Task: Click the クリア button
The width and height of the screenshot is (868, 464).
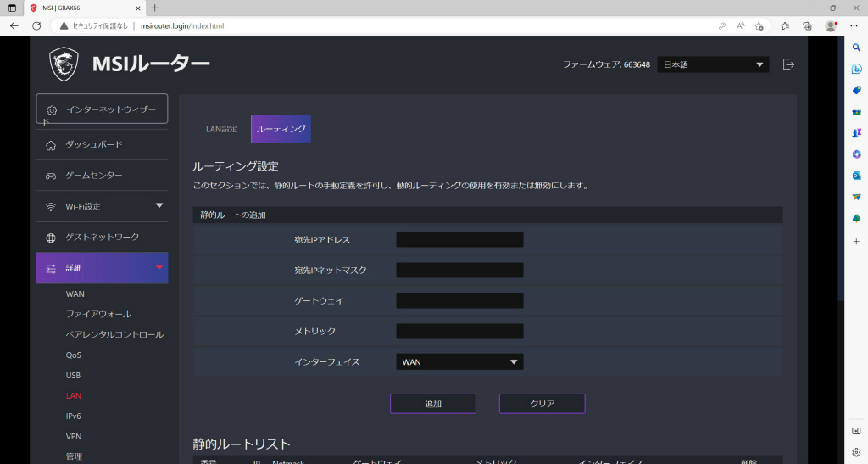Action: [542, 404]
